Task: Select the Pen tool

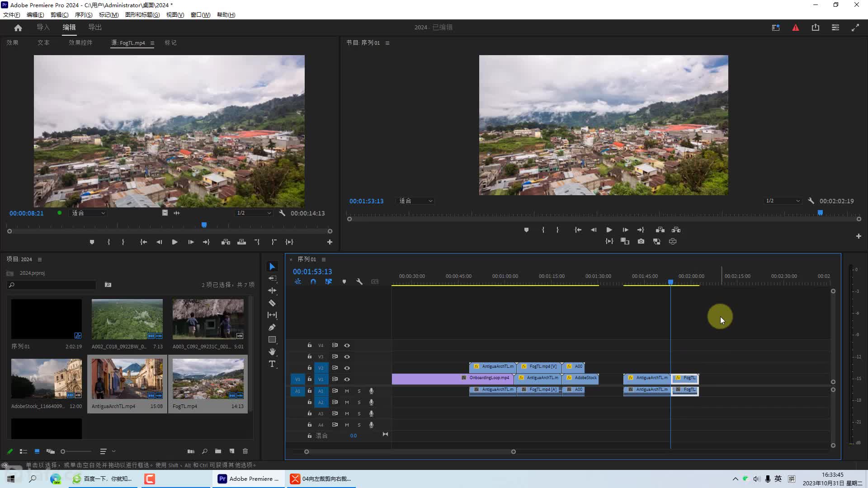Action: pos(272,327)
